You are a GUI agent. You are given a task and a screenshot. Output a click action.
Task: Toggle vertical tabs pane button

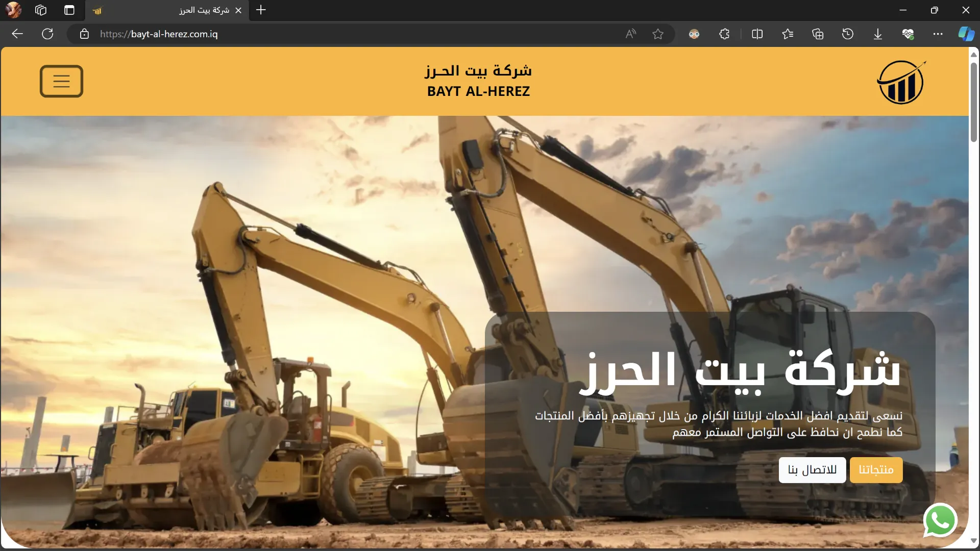click(69, 10)
